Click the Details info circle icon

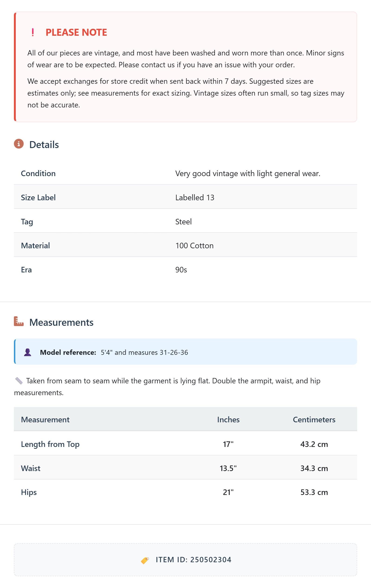19,144
